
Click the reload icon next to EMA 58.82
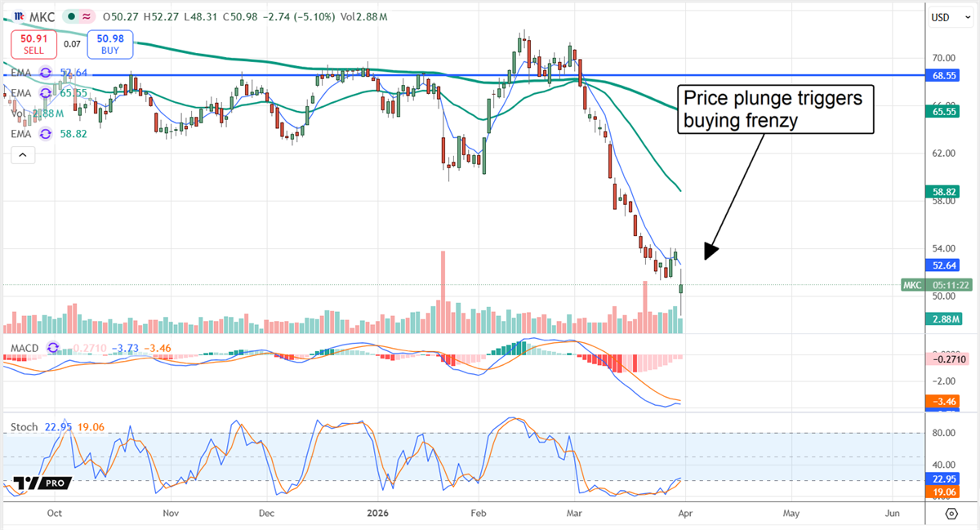pos(45,133)
